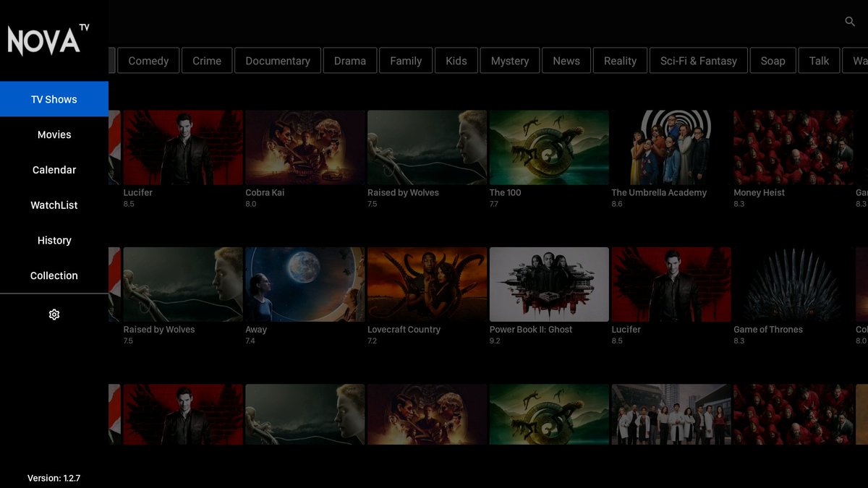Image resolution: width=868 pixels, height=488 pixels.
Task: Open the Movies section in sidebar
Action: tap(54, 134)
